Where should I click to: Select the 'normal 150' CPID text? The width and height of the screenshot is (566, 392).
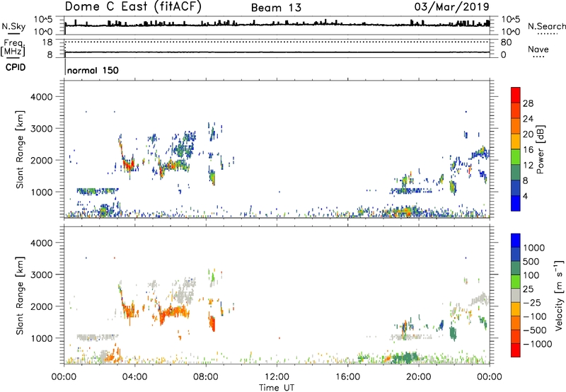click(93, 70)
